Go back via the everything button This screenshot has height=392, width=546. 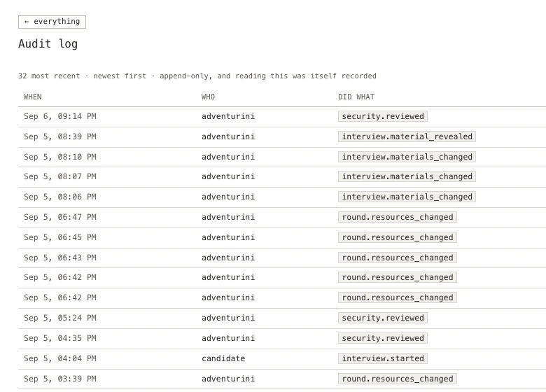pos(52,22)
